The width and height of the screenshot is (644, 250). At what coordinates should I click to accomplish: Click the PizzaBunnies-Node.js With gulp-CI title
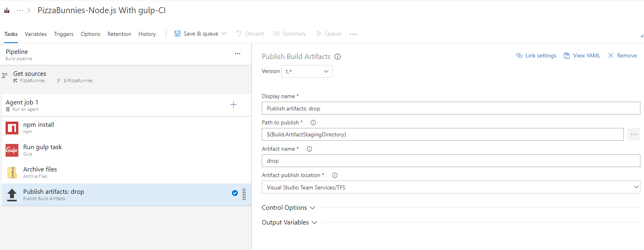click(102, 10)
